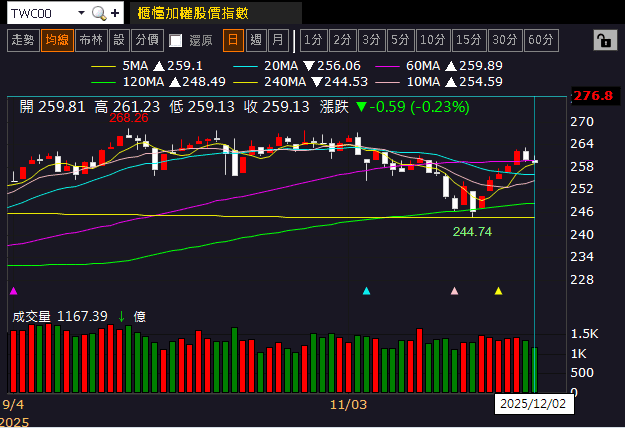Viewport: 625px width, 428px height.
Task: Select the 布林 Bollinger view
Action: 91,40
